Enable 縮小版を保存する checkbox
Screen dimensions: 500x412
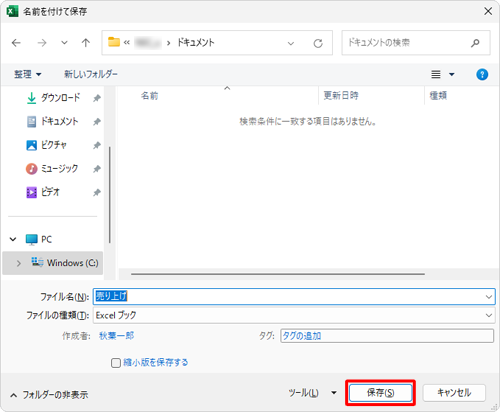(x=116, y=363)
